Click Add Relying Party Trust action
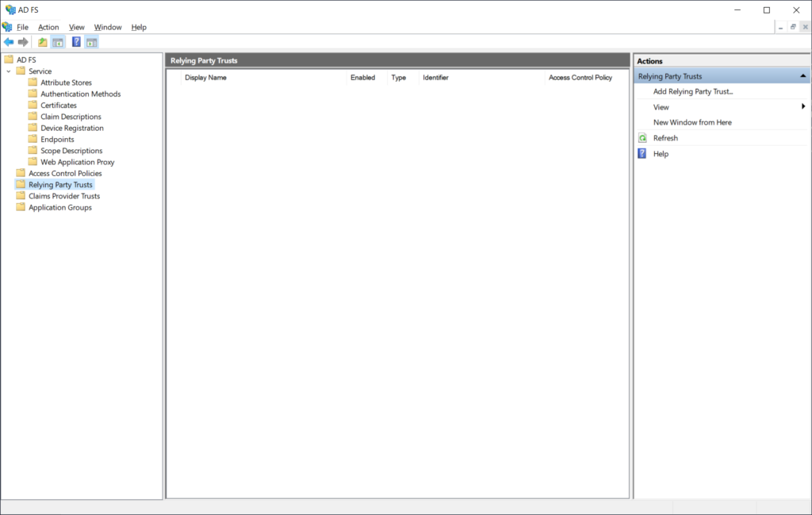The width and height of the screenshot is (812, 515). [x=693, y=91]
